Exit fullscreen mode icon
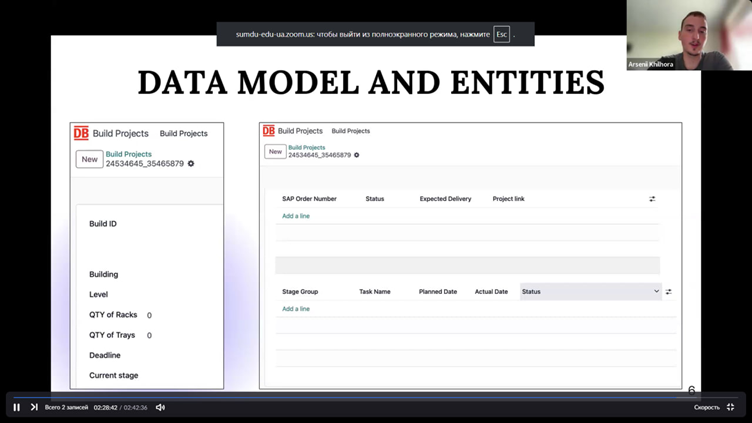The height and width of the screenshot is (423, 752). tap(730, 407)
